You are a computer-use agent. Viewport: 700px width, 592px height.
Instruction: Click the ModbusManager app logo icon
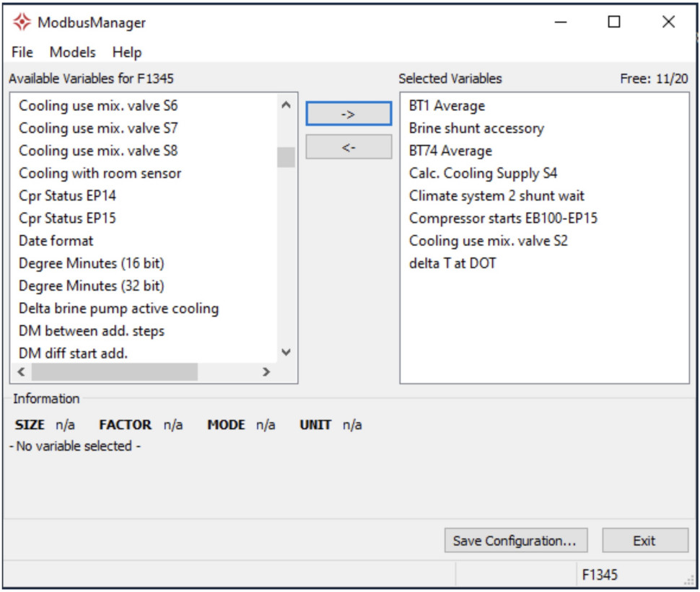[x=22, y=22]
